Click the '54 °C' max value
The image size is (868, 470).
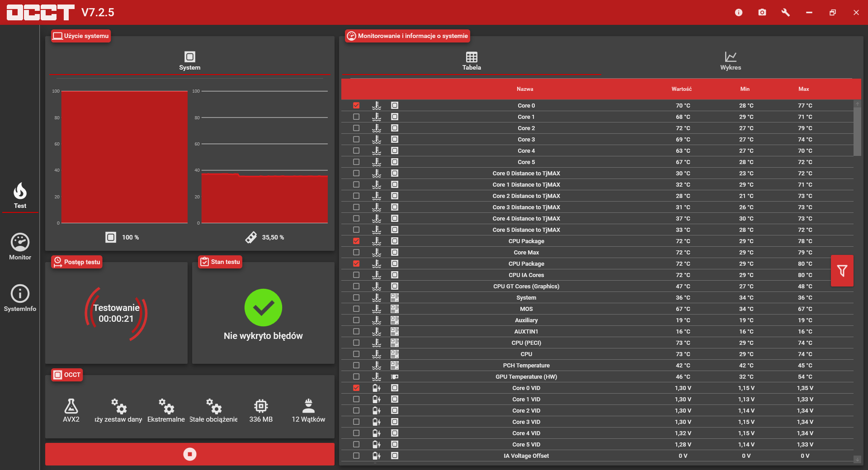click(x=805, y=376)
